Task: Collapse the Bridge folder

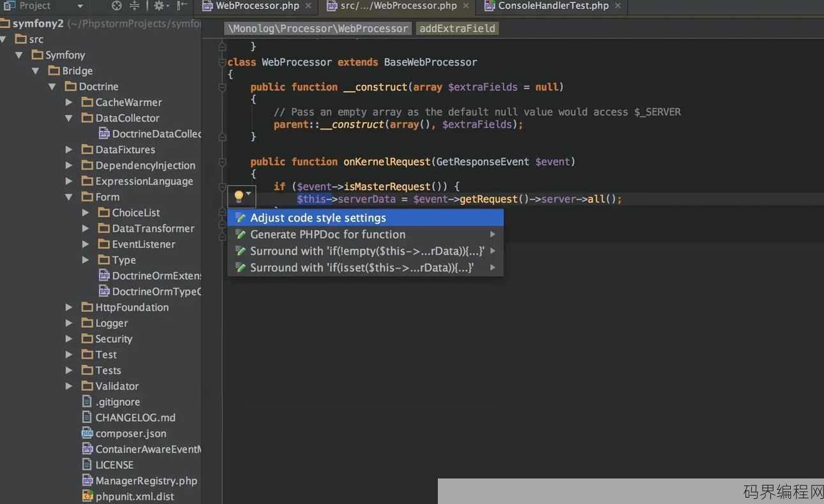Action: tap(36, 71)
